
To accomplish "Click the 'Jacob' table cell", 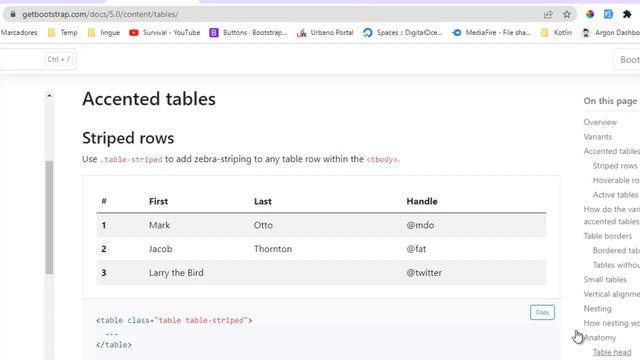I will tap(160, 249).
